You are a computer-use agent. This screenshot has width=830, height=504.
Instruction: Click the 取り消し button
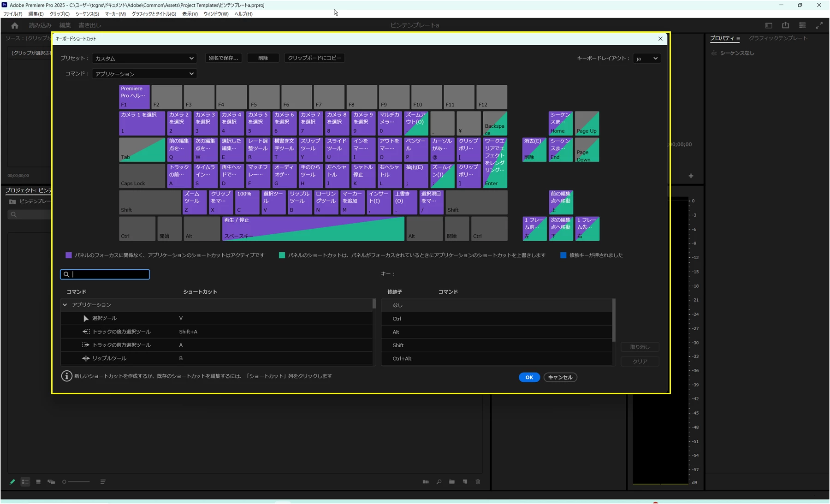tap(640, 347)
